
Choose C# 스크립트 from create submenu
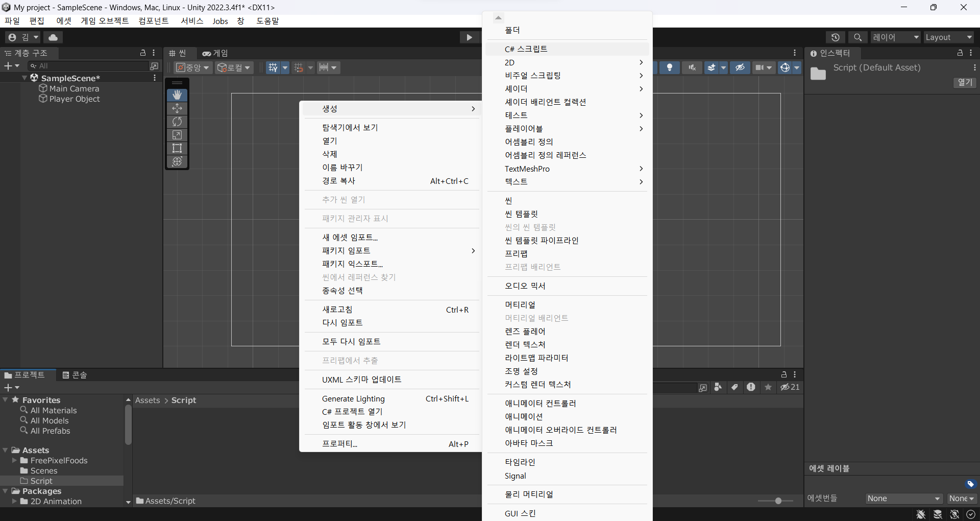(568, 49)
